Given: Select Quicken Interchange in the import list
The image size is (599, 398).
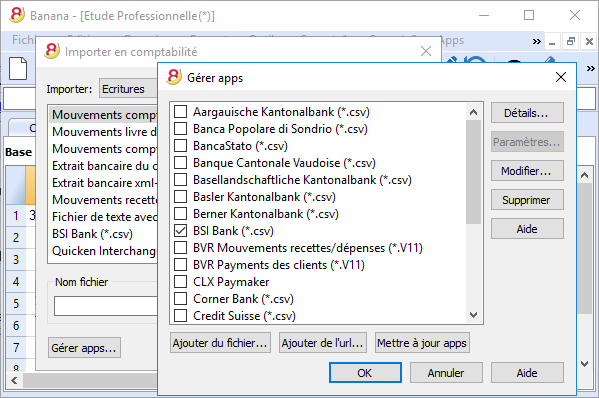Looking at the screenshot, I should tap(103, 251).
